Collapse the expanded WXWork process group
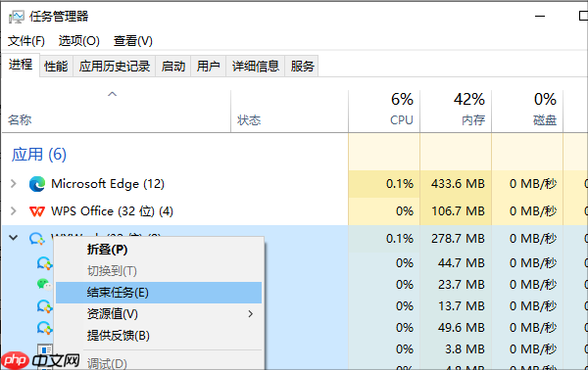The height and width of the screenshot is (370, 588). click(14, 238)
